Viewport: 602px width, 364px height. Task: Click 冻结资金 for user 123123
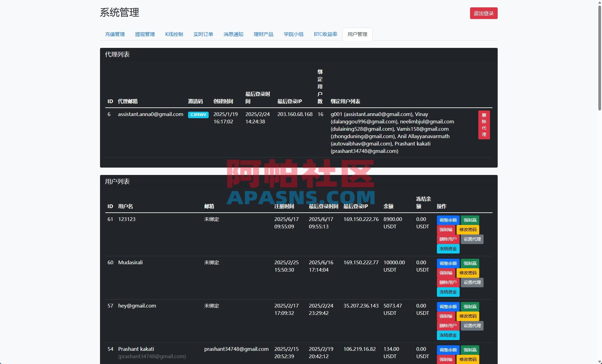coord(448,249)
